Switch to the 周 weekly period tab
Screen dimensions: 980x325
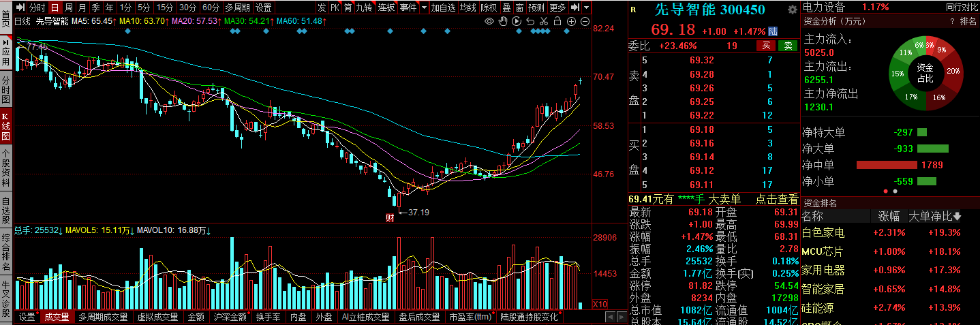pyautogui.click(x=69, y=7)
